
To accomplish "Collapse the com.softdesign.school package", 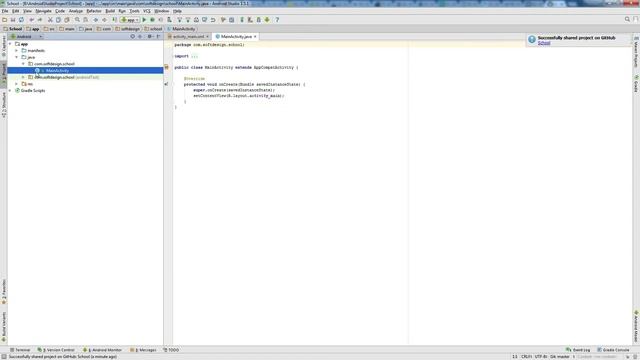I will 23,64.
